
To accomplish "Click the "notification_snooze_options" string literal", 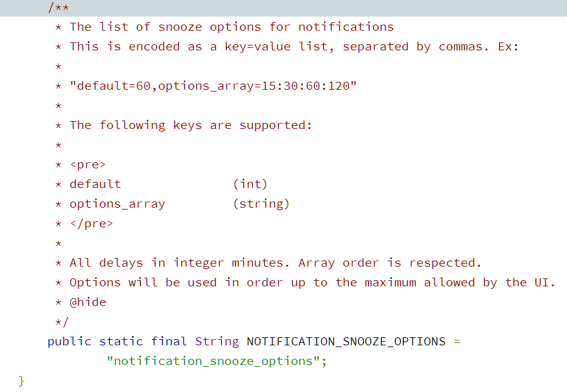I will point(213,361).
